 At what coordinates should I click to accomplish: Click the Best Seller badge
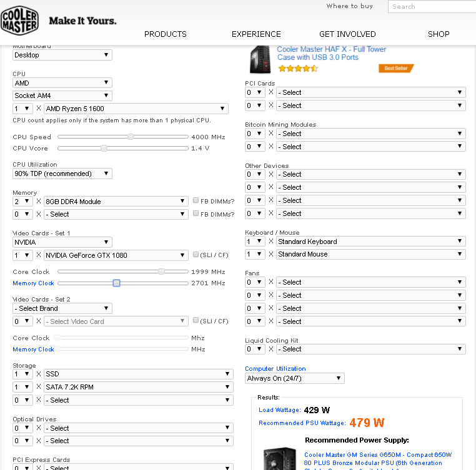pyautogui.click(x=396, y=68)
